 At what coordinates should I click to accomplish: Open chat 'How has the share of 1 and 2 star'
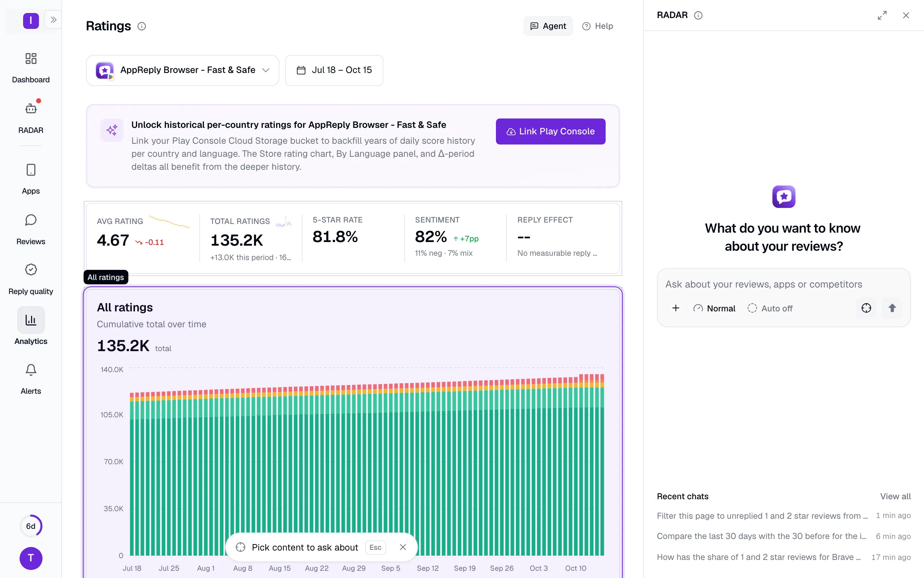click(784, 557)
